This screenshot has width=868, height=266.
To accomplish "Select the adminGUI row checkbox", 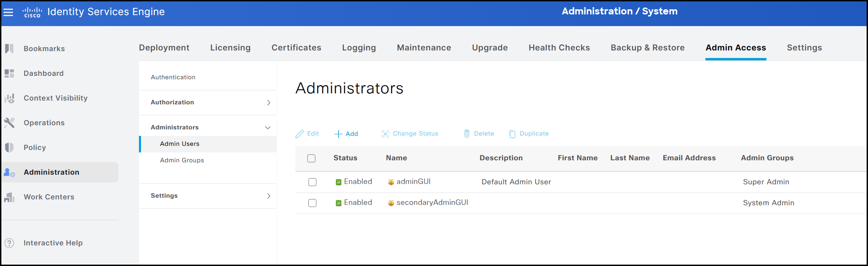I will (312, 182).
